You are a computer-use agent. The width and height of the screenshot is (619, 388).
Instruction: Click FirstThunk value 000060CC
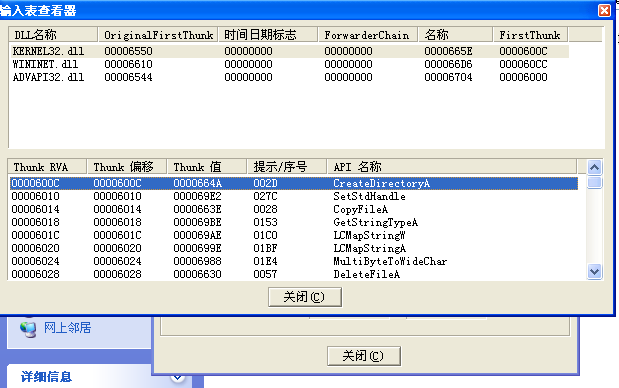pyautogui.click(x=523, y=64)
